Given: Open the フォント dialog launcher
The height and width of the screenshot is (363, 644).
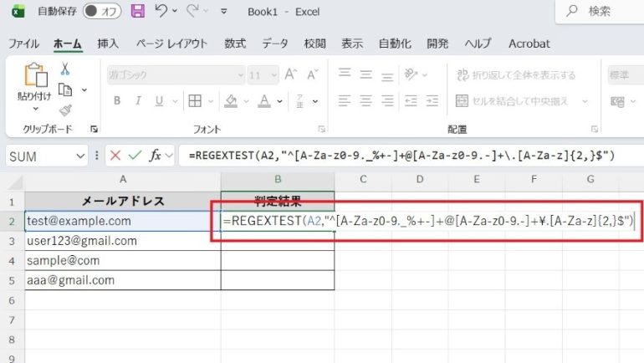Looking at the screenshot, I should tap(321, 130).
